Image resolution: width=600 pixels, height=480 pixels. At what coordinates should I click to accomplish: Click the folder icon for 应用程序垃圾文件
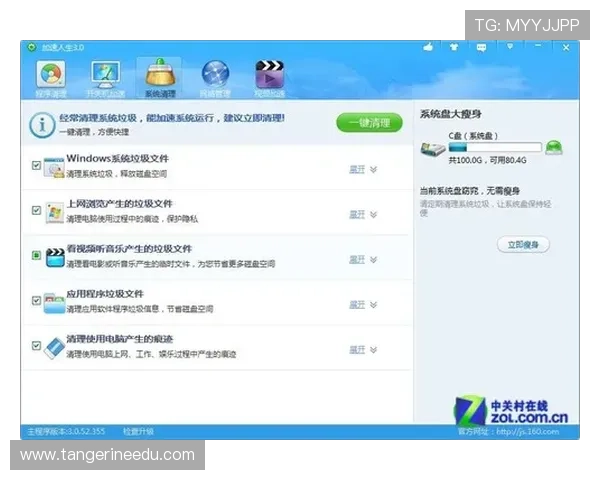pos(54,303)
